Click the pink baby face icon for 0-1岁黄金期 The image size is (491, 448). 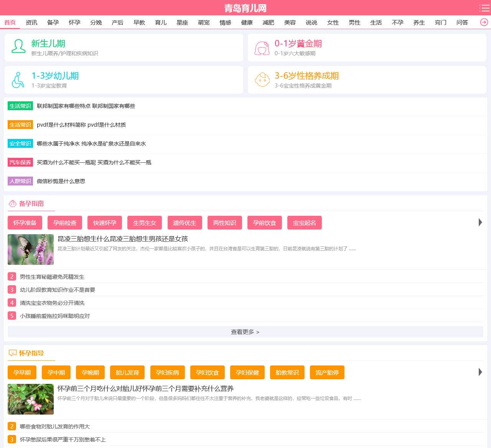tap(262, 48)
